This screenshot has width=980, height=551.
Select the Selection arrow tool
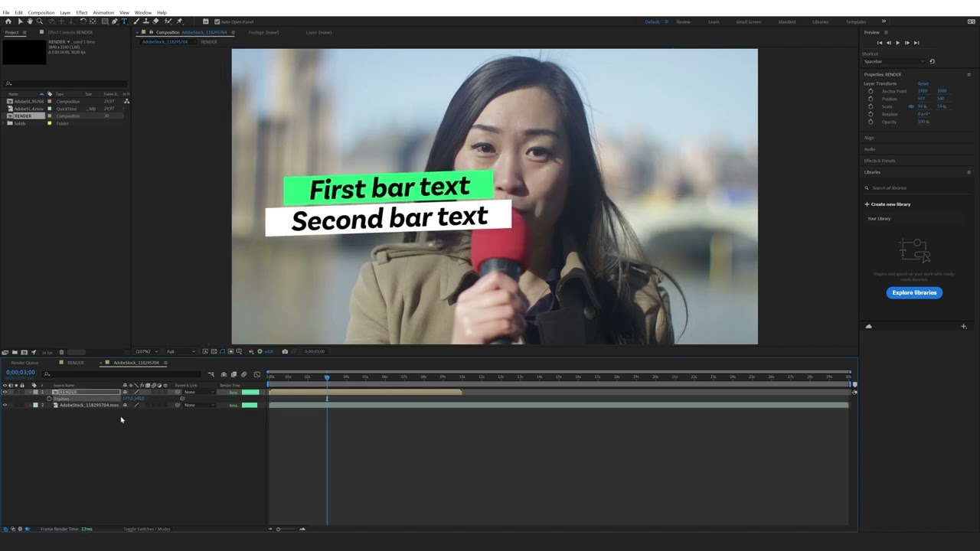(20, 21)
